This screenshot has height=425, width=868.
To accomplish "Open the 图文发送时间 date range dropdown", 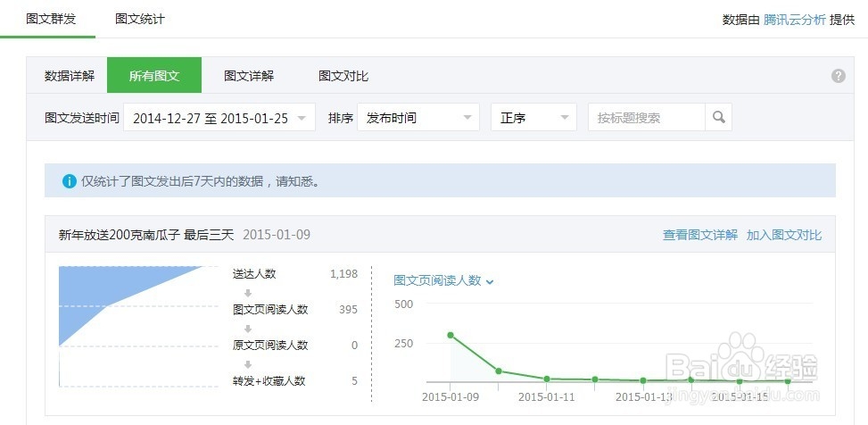I will (x=219, y=118).
